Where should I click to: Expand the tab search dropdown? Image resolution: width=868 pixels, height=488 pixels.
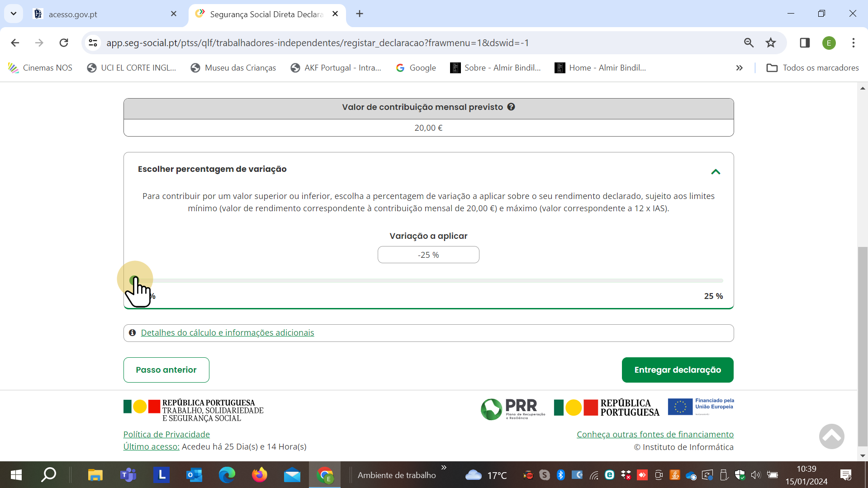coord(14,14)
